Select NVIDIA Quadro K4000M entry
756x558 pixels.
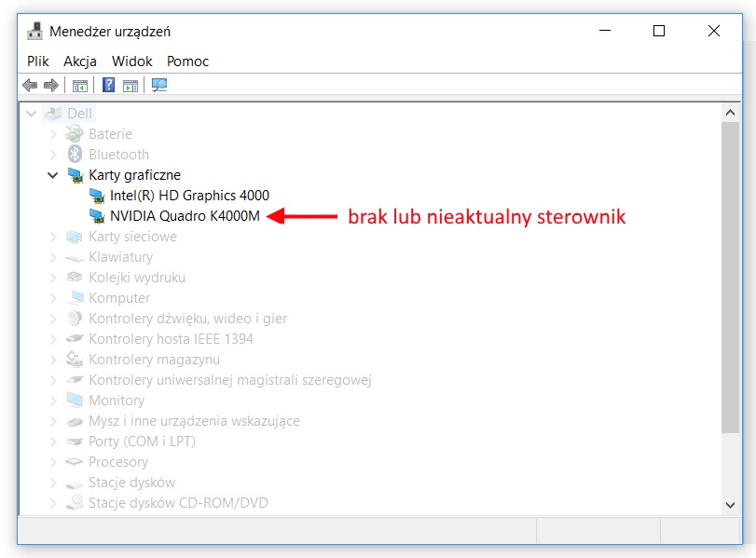click(x=185, y=216)
